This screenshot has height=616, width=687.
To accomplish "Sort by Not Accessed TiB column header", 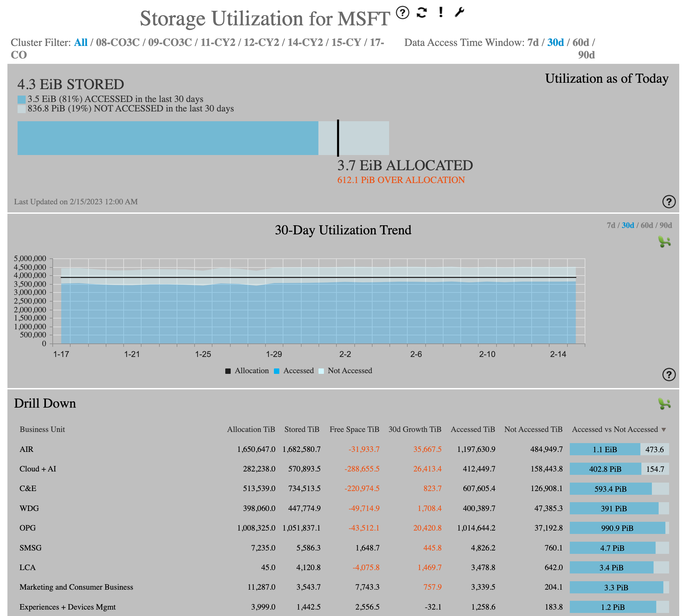I will (533, 430).
